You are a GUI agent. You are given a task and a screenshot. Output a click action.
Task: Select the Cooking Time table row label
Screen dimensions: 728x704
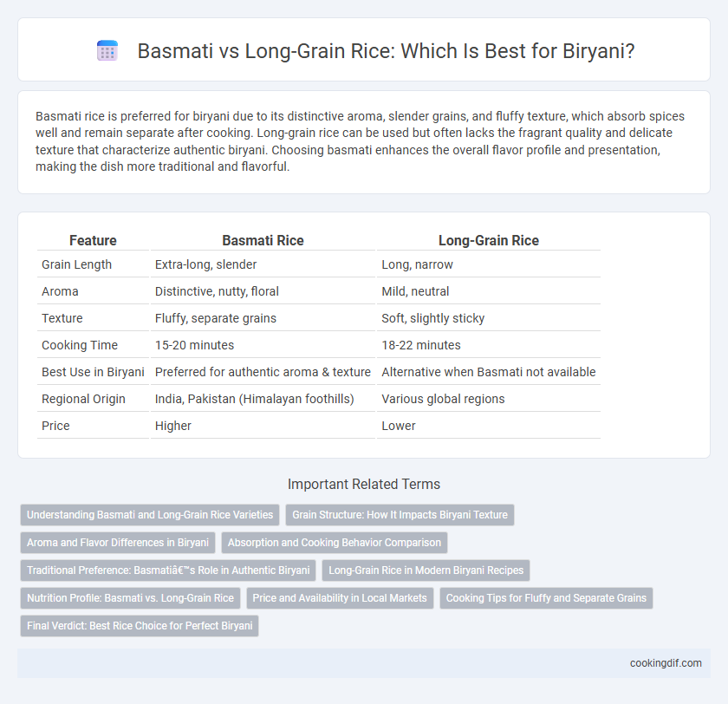[80, 345]
